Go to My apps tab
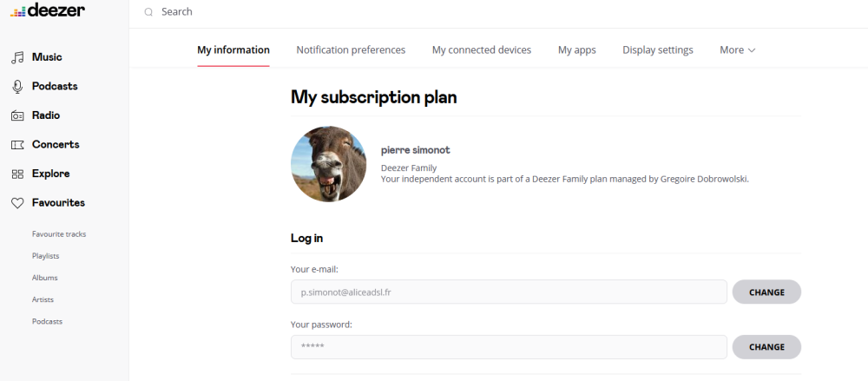The image size is (868, 381). [577, 50]
